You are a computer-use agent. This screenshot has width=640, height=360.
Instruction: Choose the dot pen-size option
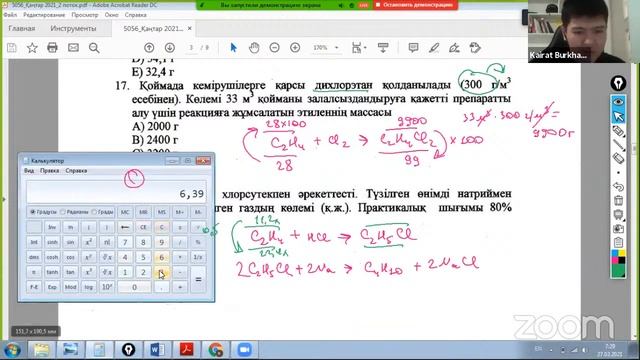(618, 173)
